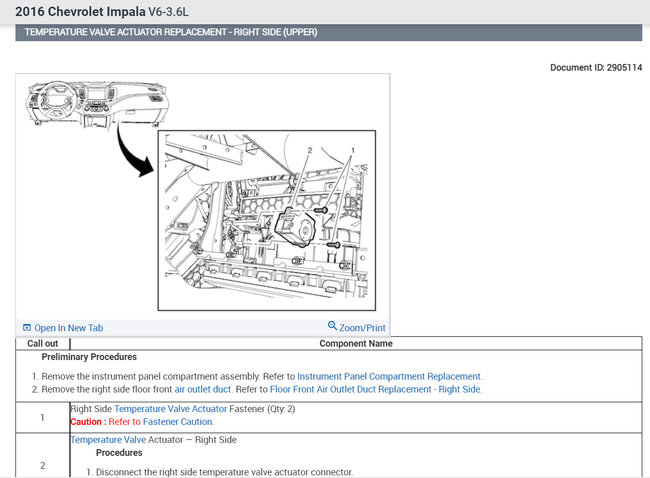650x478 pixels.
Task: Open Temperature Valve Actuator link in row 1
Action: [170, 409]
